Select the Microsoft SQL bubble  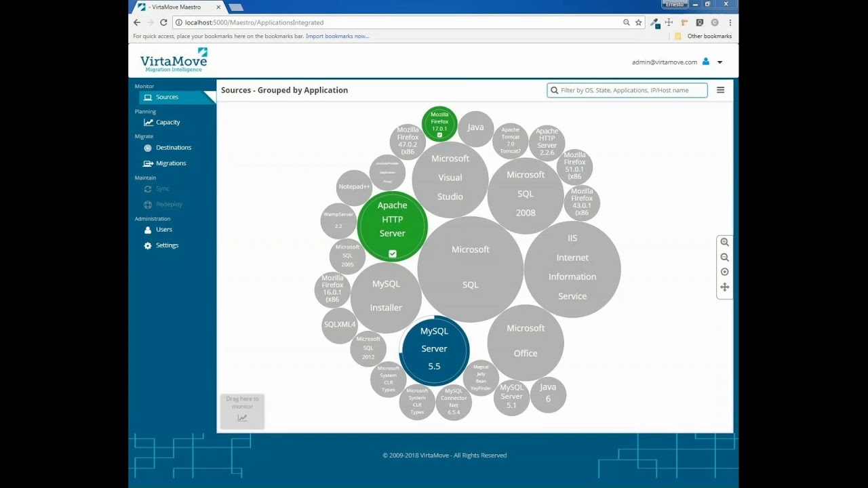coord(470,268)
